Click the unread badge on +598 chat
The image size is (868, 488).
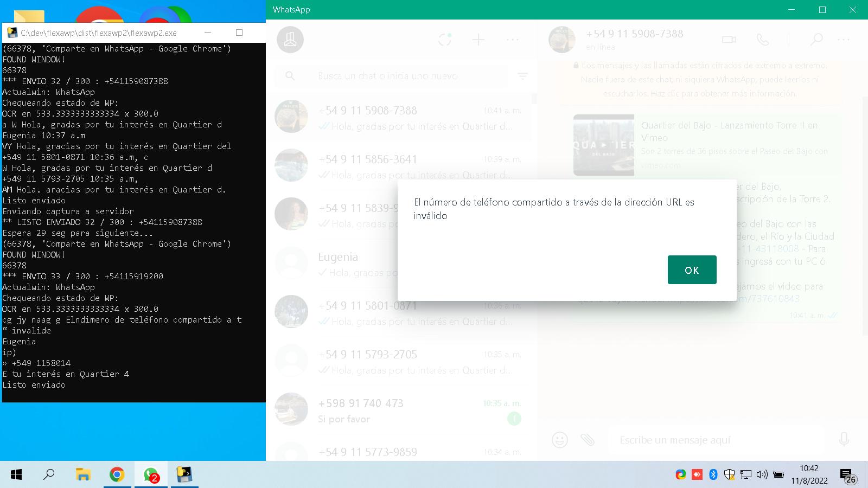tap(514, 419)
